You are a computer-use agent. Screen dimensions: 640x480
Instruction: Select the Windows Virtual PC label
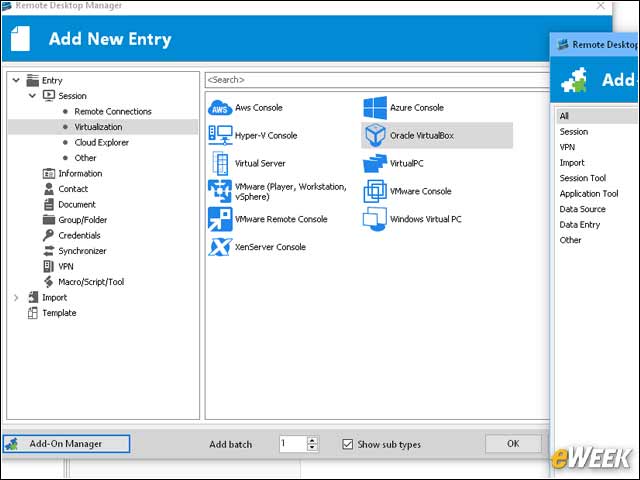[426, 219]
